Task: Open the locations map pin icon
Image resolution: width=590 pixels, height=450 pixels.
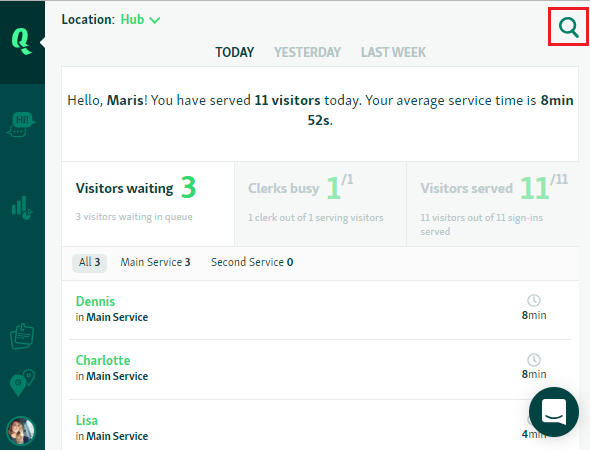Action: [22, 382]
